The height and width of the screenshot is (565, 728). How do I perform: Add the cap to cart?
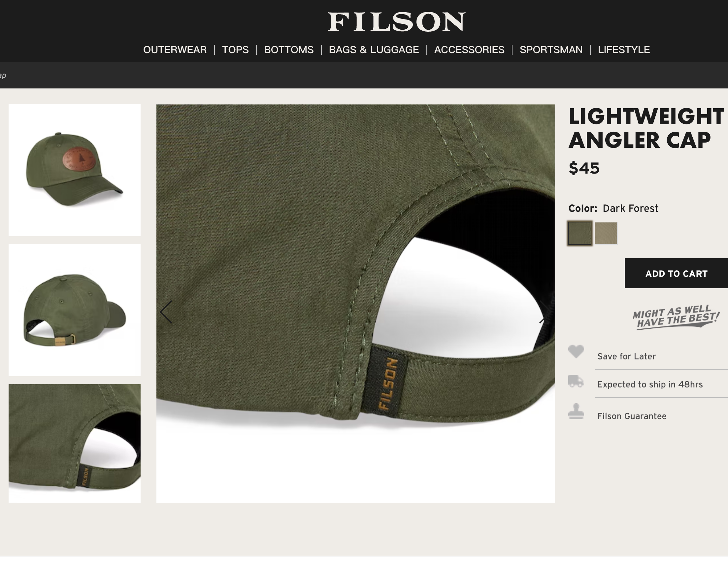(x=676, y=273)
